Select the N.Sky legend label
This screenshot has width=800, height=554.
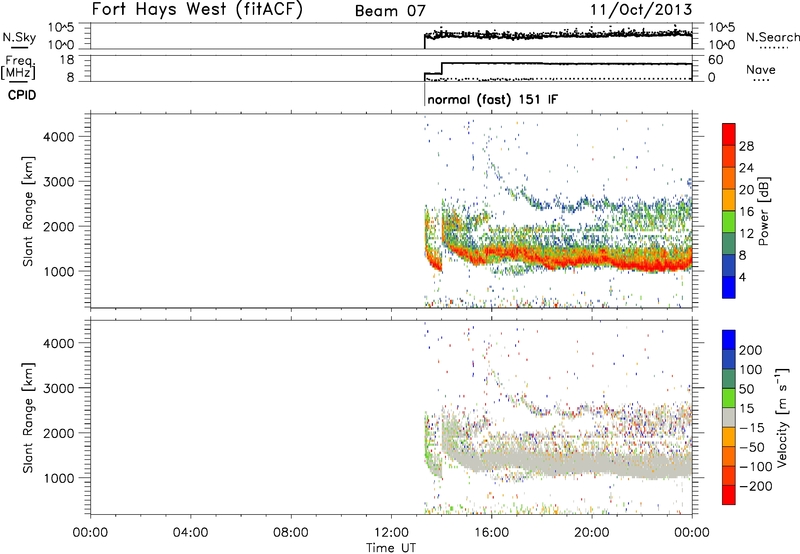coord(19,37)
